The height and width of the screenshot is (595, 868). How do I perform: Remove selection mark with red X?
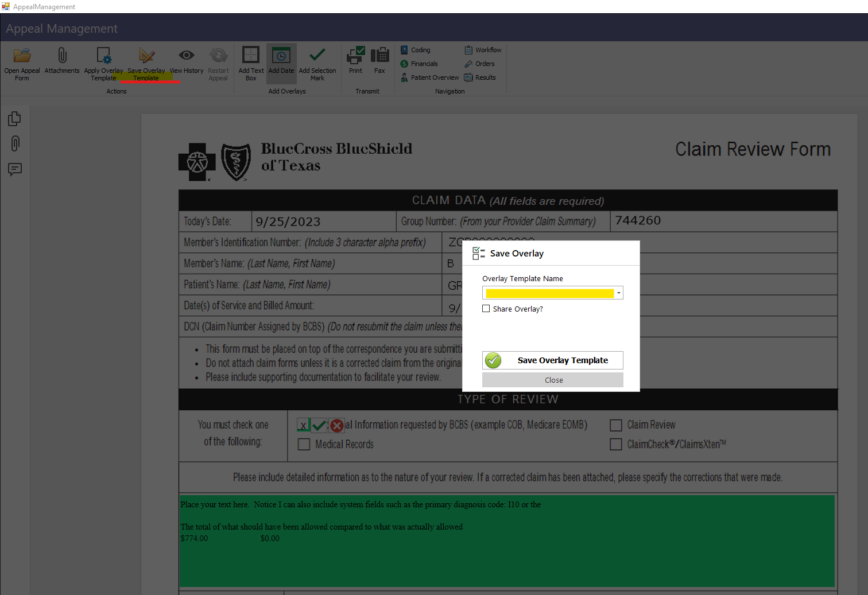[x=337, y=425]
